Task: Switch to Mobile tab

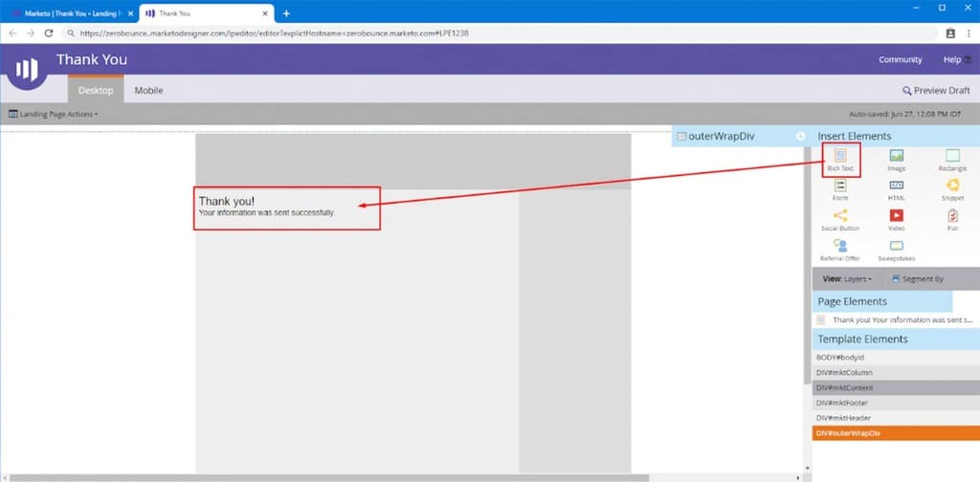Action: tap(148, 91)
